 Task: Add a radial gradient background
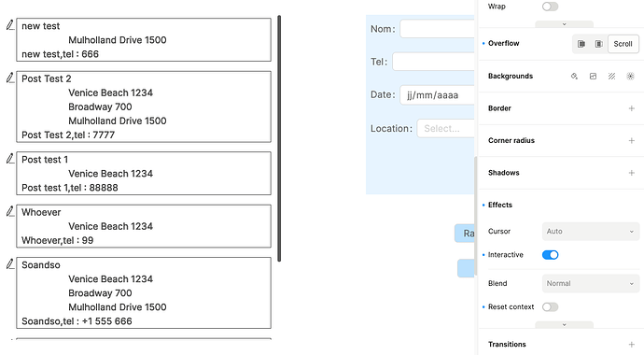click(x=630, y=76)
